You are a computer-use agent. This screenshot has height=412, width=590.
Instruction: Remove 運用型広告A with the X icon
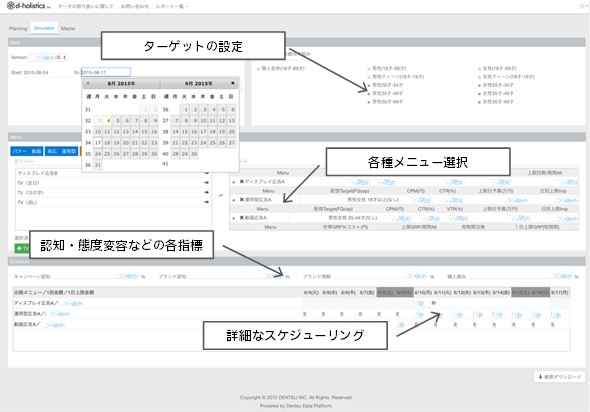[242, 200]
